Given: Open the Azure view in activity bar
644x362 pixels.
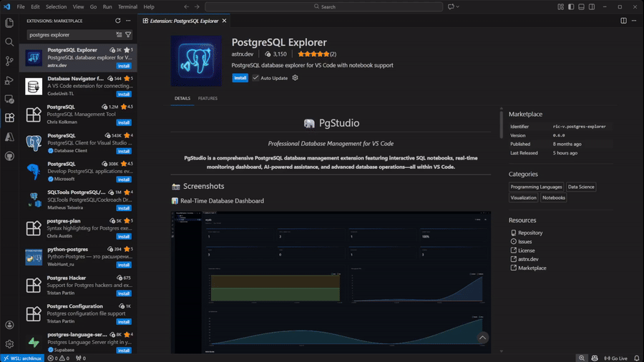Looking at the screenshot, I should pyautogui.click(x=9, y=137).
